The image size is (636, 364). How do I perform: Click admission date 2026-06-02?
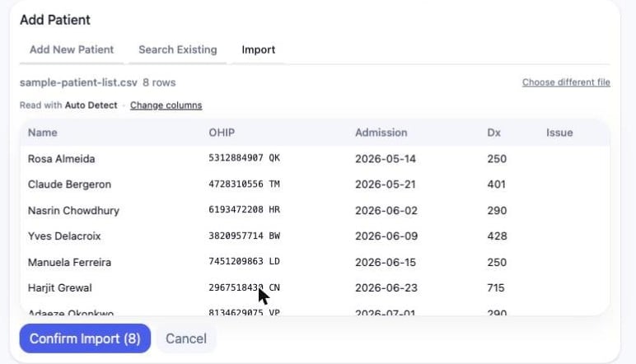386,210
